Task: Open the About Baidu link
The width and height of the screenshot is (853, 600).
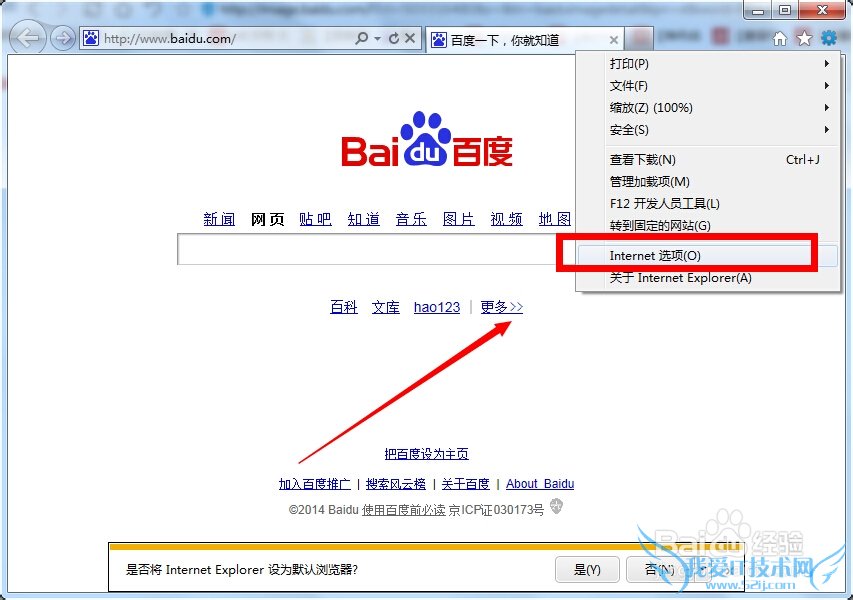Action: point(540,484)
